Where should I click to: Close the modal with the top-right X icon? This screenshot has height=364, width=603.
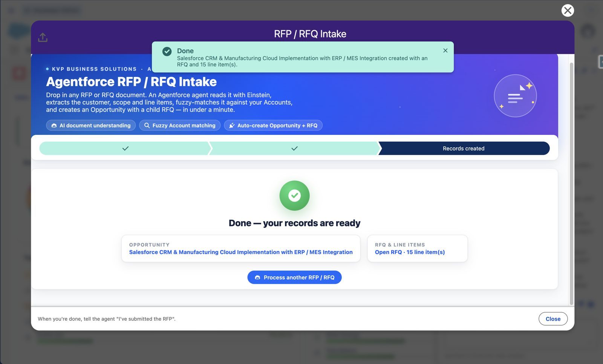(568, 10)
